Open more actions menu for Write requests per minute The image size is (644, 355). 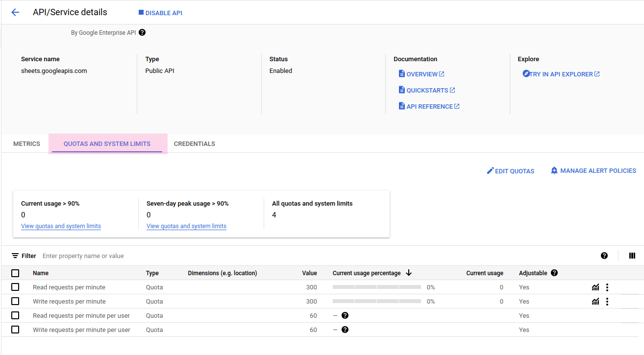coord(607,302)
